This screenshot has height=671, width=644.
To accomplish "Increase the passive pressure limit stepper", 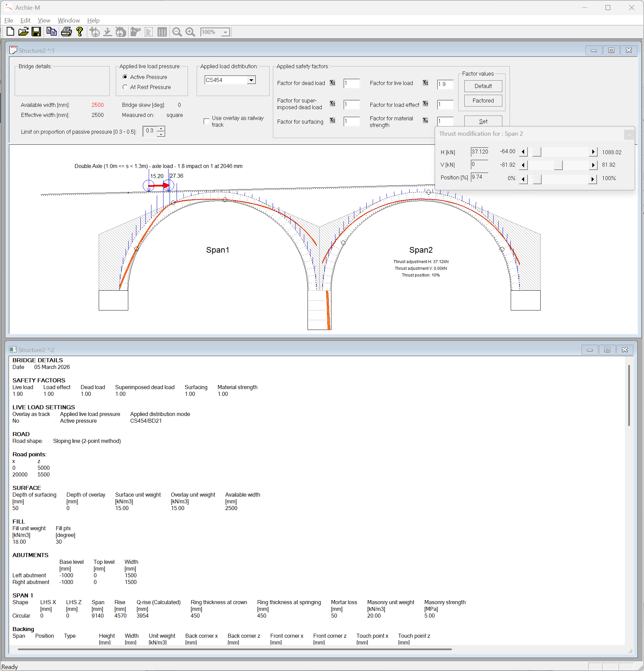I will click(x=161, y=128).
